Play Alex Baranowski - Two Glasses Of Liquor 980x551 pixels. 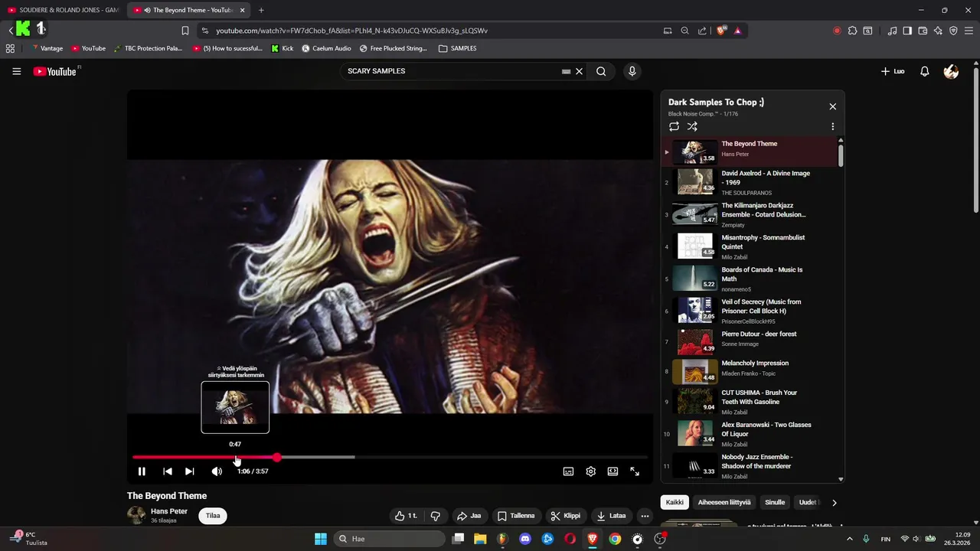pos(750,433)
